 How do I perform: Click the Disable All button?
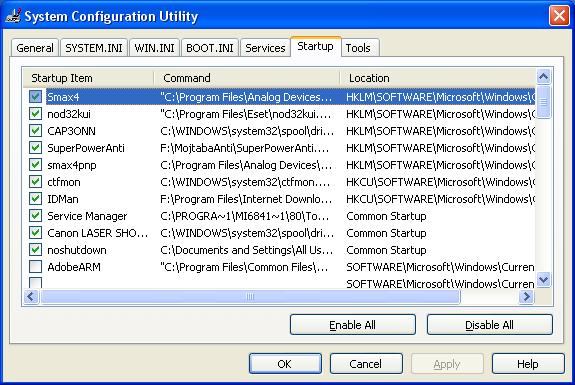(x=489, y=325)
